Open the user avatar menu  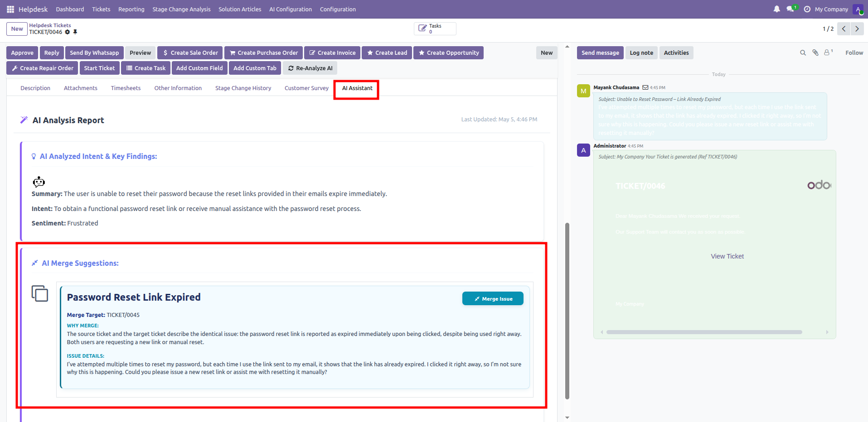pyautogui.click(x=858, y=9)
